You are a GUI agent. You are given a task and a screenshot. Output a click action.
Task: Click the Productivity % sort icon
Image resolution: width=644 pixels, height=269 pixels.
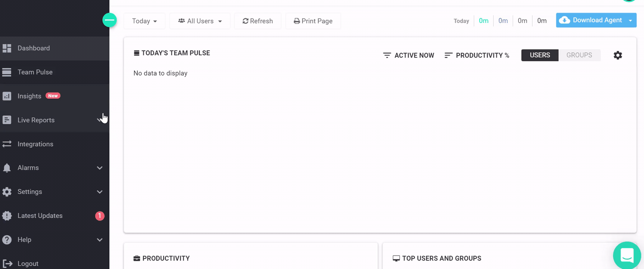(448, 55)
